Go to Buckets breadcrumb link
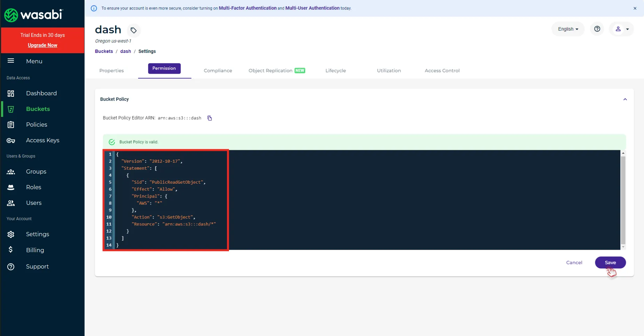This screenshot has height=336, width=644. click(x=104, y=51)
